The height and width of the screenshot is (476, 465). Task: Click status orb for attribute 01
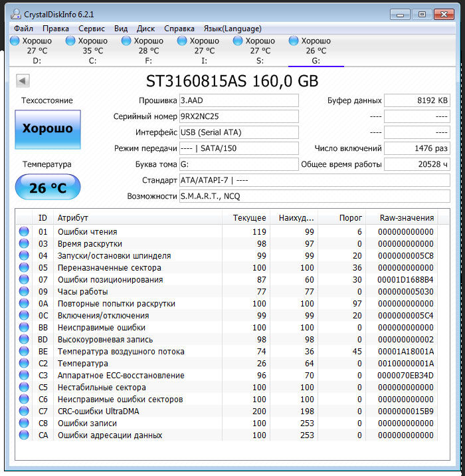click(24, 231)
